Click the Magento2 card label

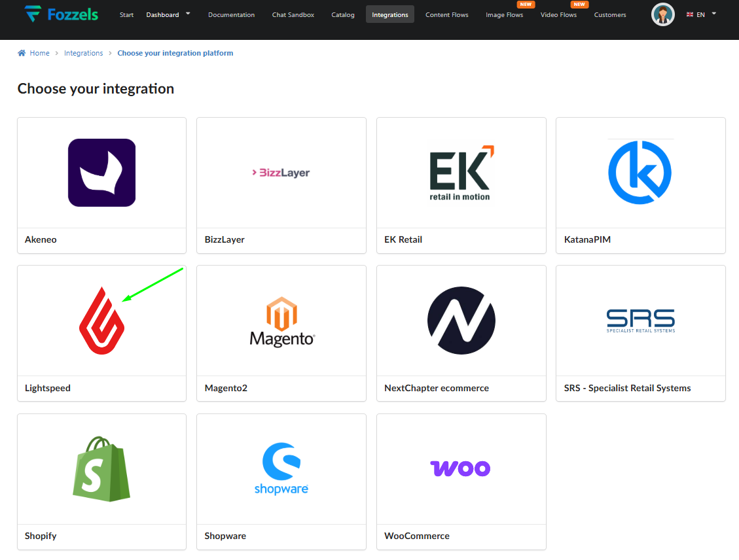pyautogui.click(x=226, y=388)
